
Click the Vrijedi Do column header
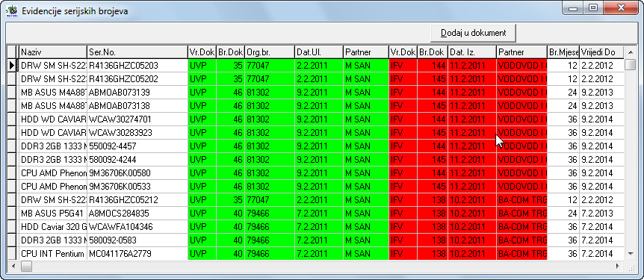pyautogui.click(x=601, y=52)
